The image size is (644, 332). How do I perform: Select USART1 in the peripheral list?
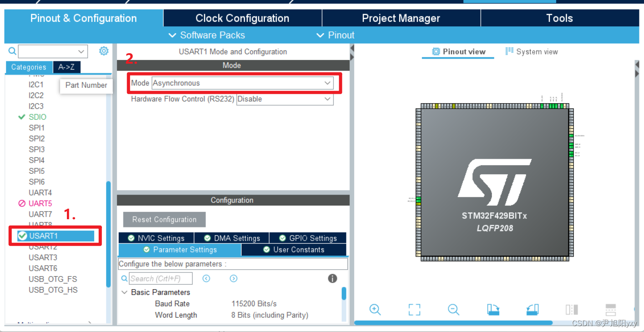click(56, 236)
